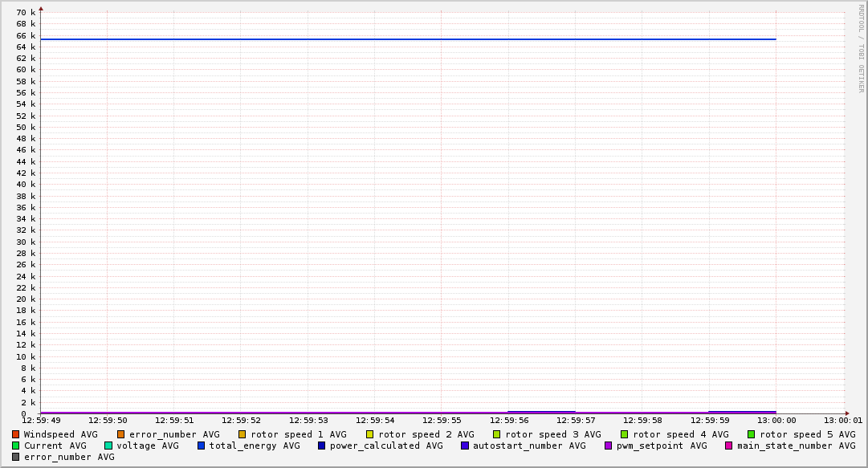The image size is (868, 468).
Task: Select the rotor speed 3 AVG swatch
Action: (497, 434)
